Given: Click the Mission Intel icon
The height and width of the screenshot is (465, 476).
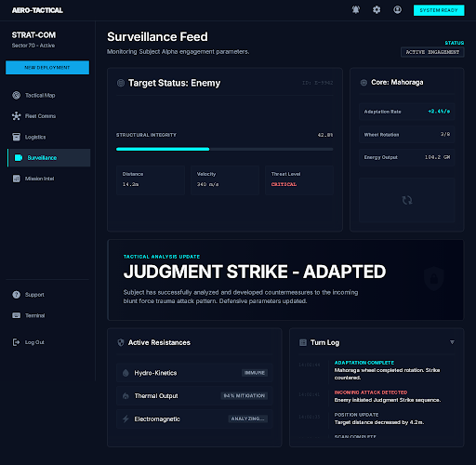Looking at the screenshot, I should [17, 179].
